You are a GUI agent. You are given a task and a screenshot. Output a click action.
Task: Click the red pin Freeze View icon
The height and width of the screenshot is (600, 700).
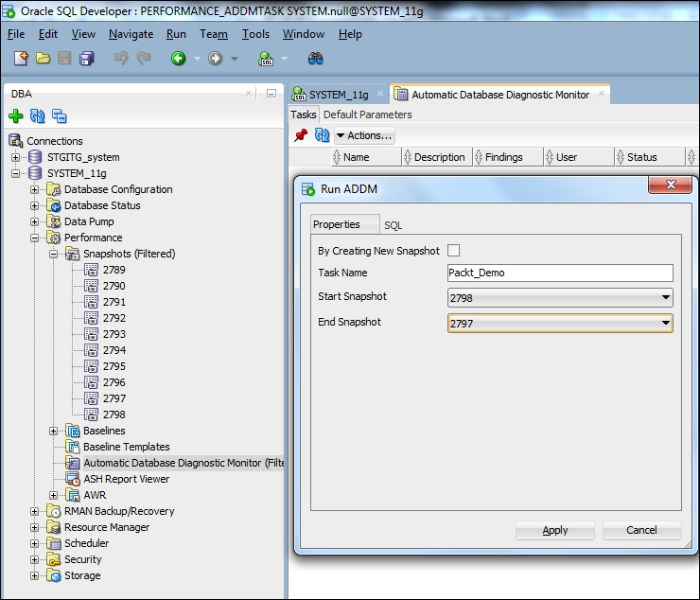[x=301, y=135]
